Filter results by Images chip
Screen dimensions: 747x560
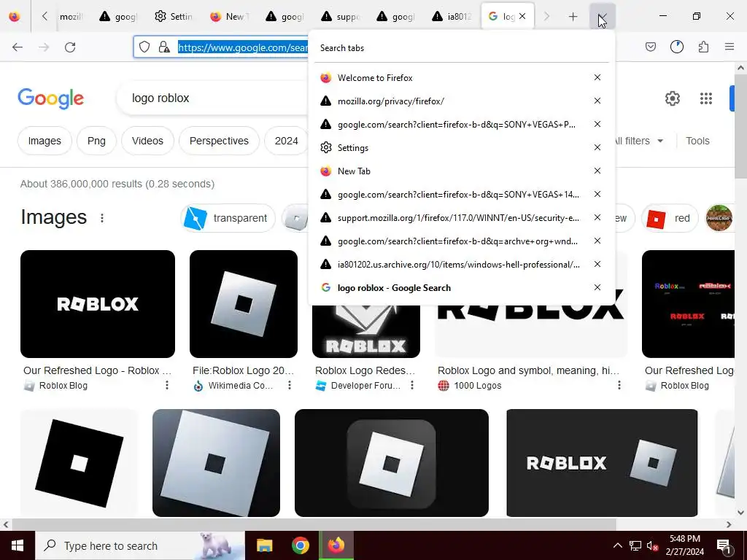pyautogui.click(x=44, y=141)
